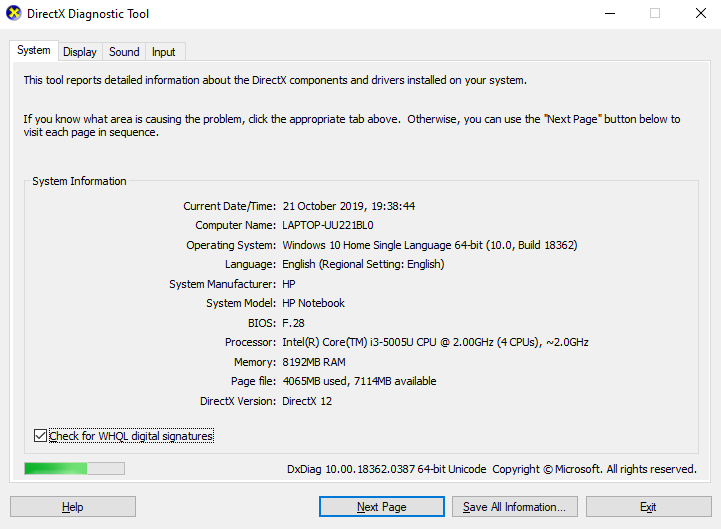Screen dimensions: 721x529
Task: Uncheck Check for WHQL digital signatures
Action: (41, 436)
